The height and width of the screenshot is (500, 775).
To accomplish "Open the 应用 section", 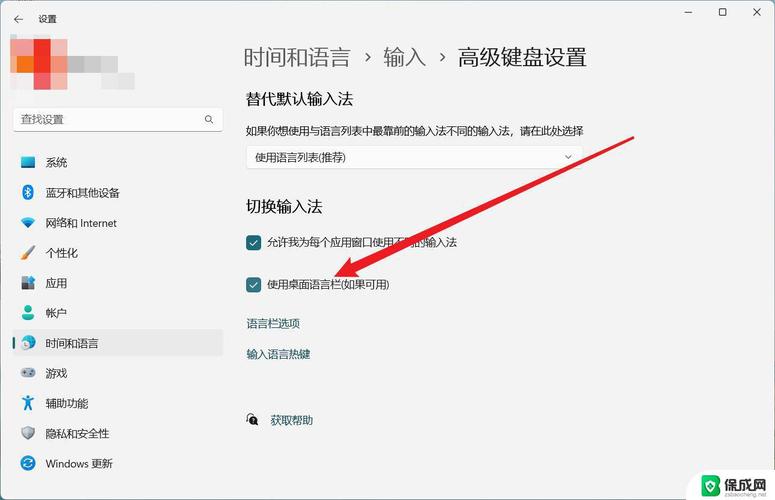I will point(118,283).
